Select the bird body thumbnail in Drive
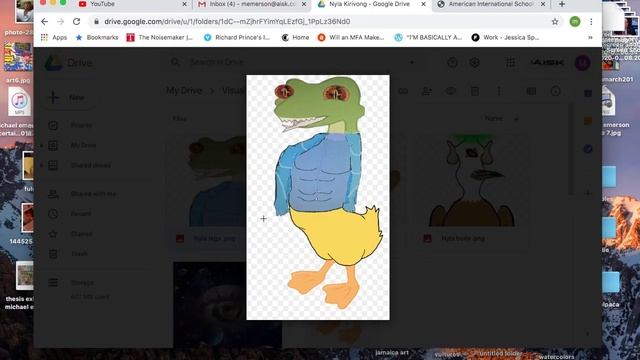Screen dimensions: 640x360 pos(471,181)
